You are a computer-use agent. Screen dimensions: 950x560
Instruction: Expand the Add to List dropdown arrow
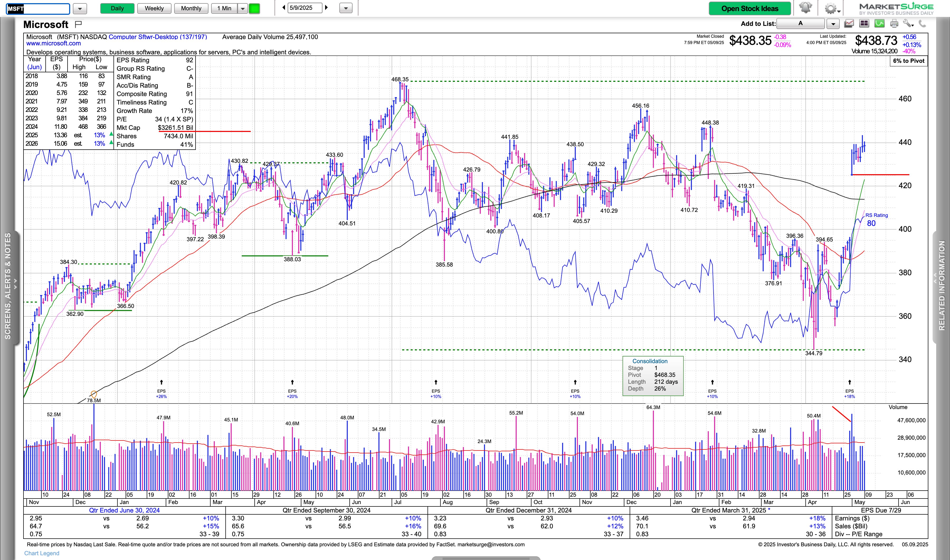pos(833,24)
